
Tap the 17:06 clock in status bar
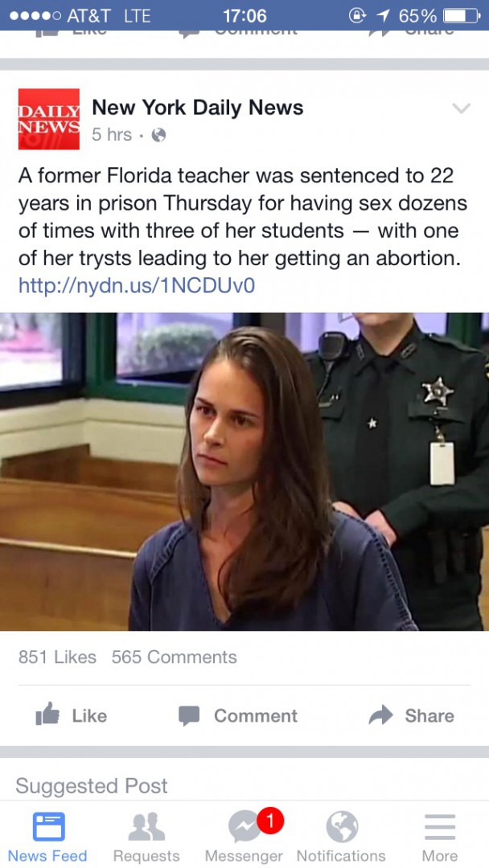pos(244,15)
